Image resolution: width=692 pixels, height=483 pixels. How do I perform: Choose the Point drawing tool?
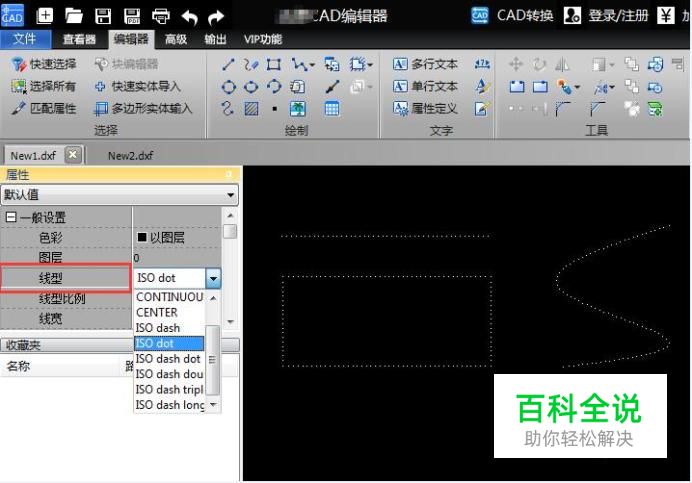coord(275,109)
